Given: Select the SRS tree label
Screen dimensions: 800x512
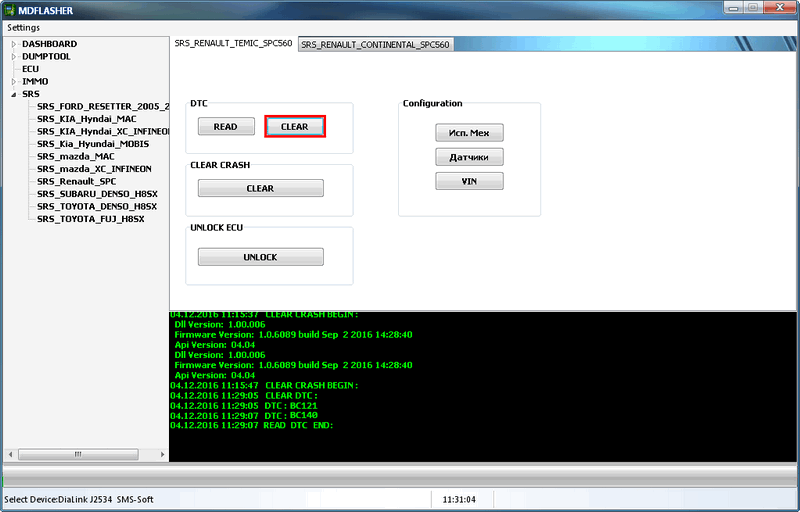Looking at the screenshot, I should [x=31, y=94].
